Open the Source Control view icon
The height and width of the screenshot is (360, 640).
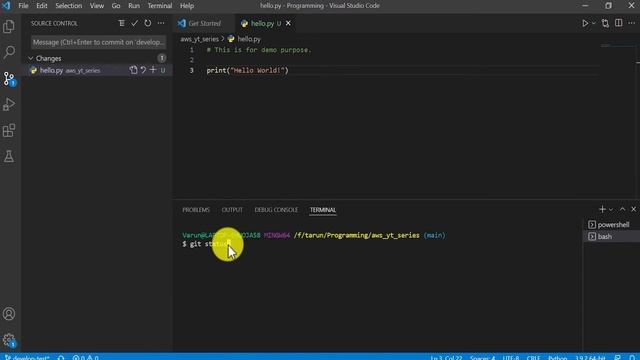(x=9, y=78)
